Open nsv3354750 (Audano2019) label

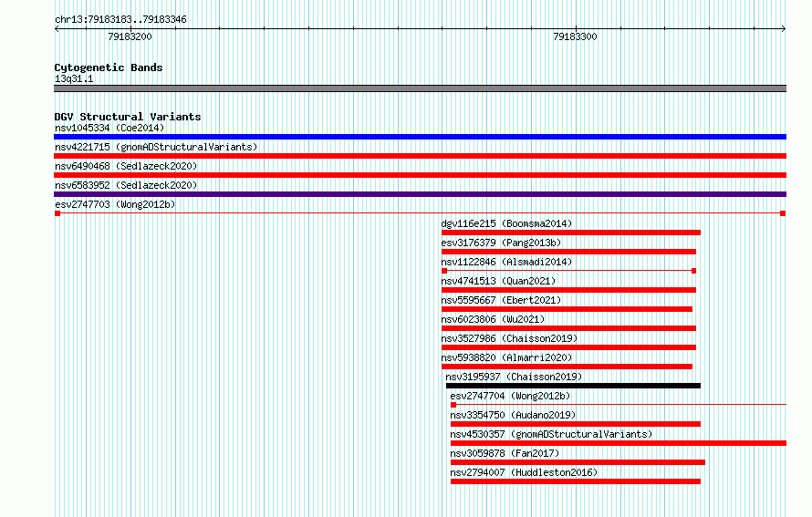[x=513, y=415]
